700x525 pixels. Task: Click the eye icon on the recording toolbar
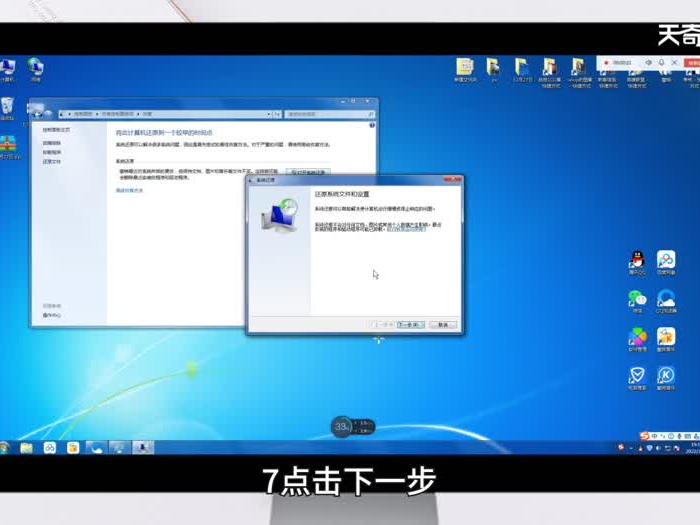[x=649, y=63]
